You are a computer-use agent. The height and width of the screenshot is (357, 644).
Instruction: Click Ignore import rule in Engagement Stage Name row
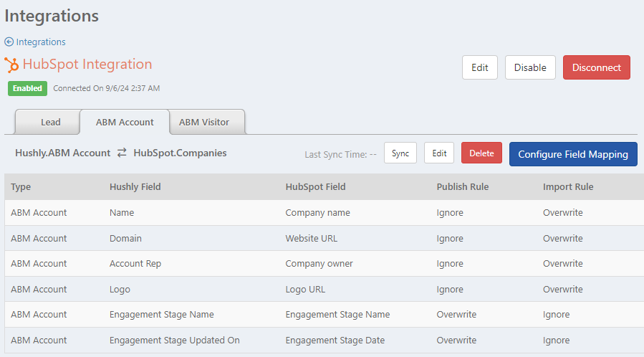point(556,315)
